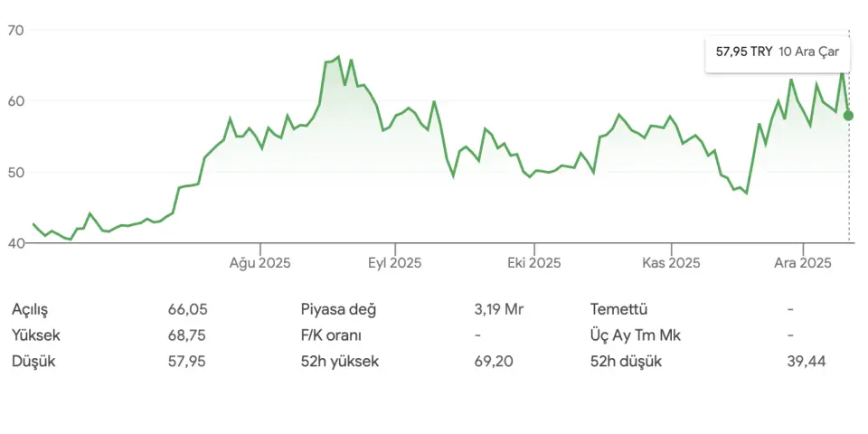This screenshot has width=868, height=434.
Task: Select the Temettü label
Action: (x=619, y=309)
